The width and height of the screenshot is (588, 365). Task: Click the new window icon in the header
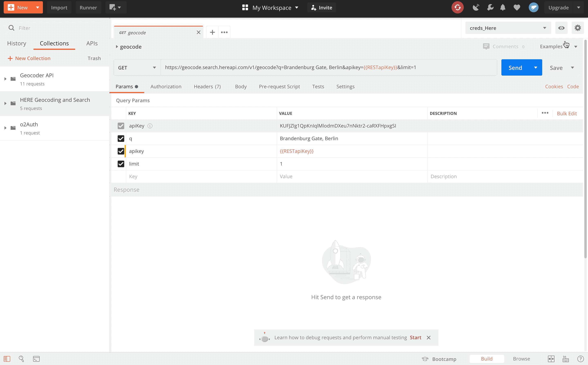point(115,8)
